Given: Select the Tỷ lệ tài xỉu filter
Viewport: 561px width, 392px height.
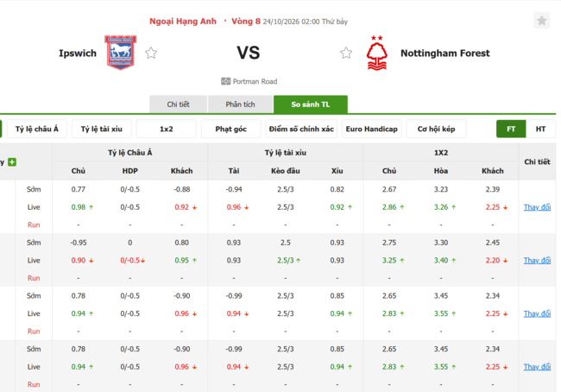Looking at the screenshot, I should [x=102, y=129].
